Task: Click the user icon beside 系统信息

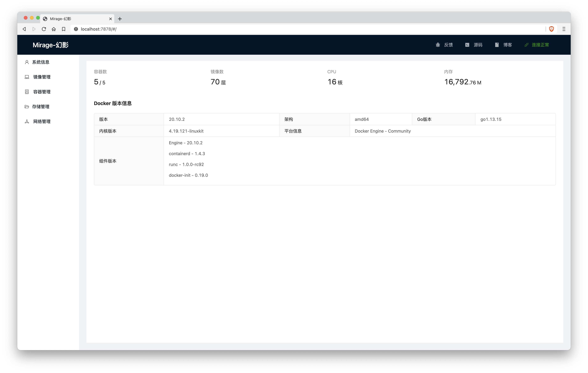Action: coord(27,62)
